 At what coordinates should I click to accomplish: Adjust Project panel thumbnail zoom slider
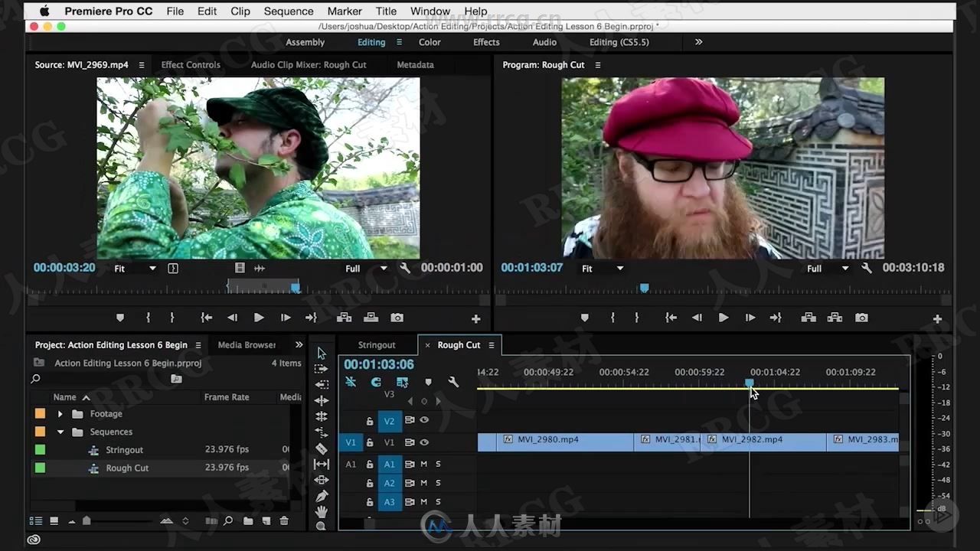click(x=87, y=521)
